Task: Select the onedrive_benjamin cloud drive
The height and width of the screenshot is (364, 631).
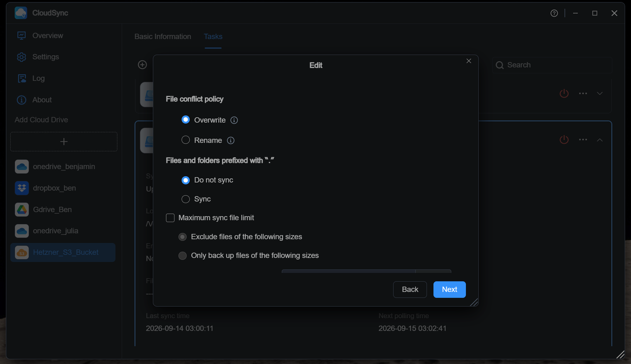Action: click(x=63, y=166)
